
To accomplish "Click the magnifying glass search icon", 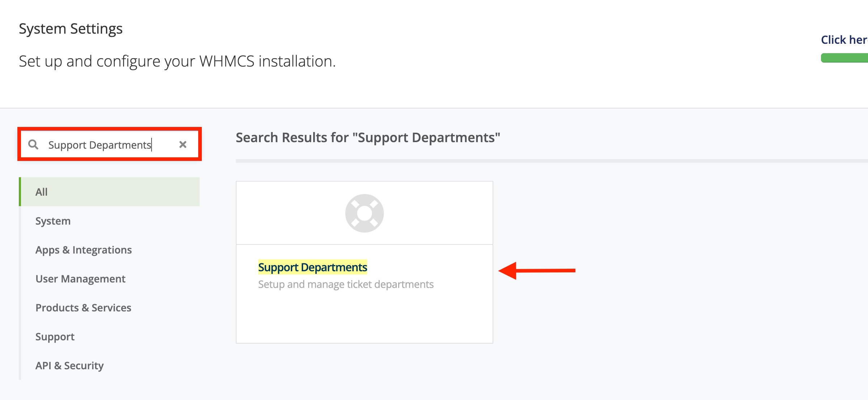I will (34, 144).
